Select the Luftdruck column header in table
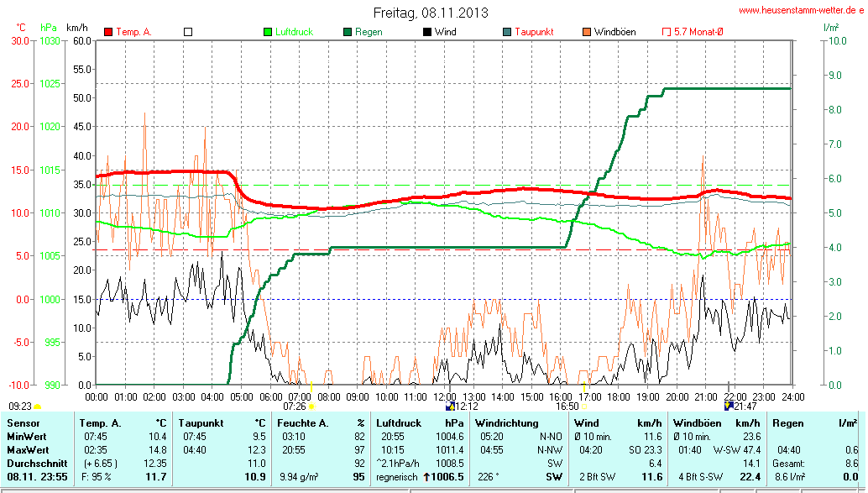 pyautogui.click(x=397, y=423)
